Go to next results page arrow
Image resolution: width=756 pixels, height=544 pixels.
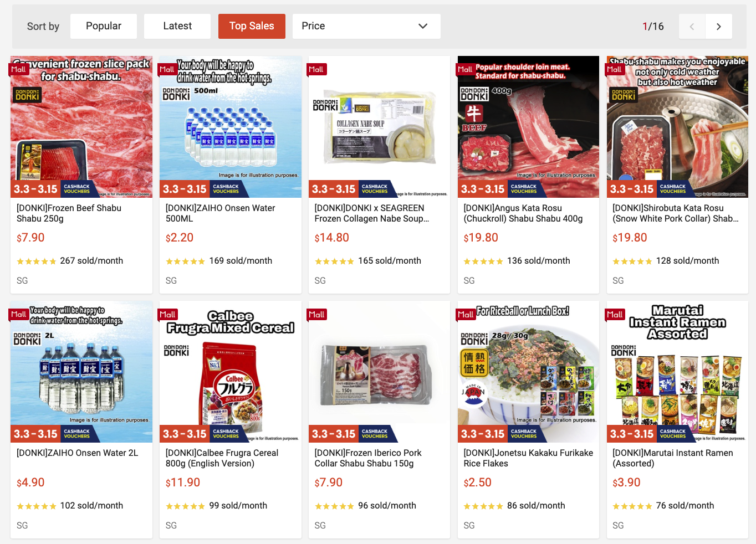(718, 27)
